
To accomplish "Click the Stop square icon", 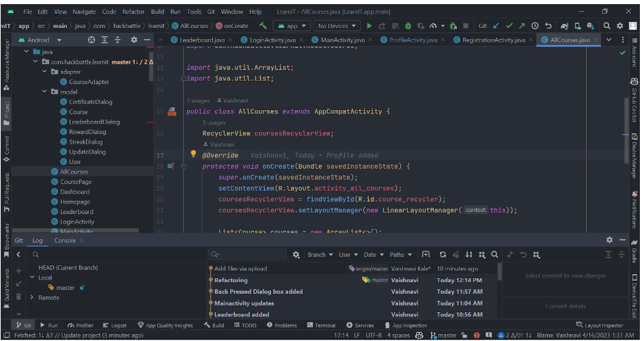I will [x=466, y=26].
